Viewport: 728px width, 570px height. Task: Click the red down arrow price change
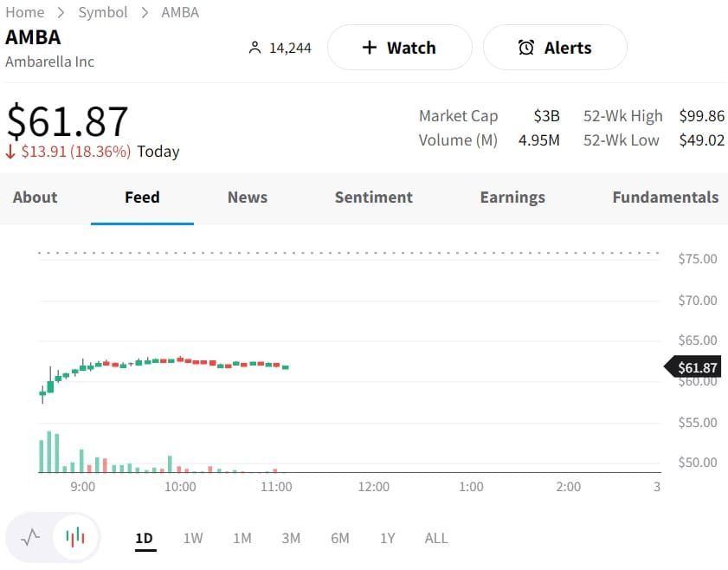point(10,152)
